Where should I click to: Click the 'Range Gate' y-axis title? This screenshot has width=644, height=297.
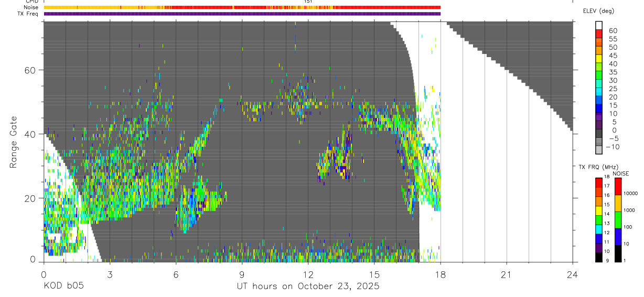point(14,142)
